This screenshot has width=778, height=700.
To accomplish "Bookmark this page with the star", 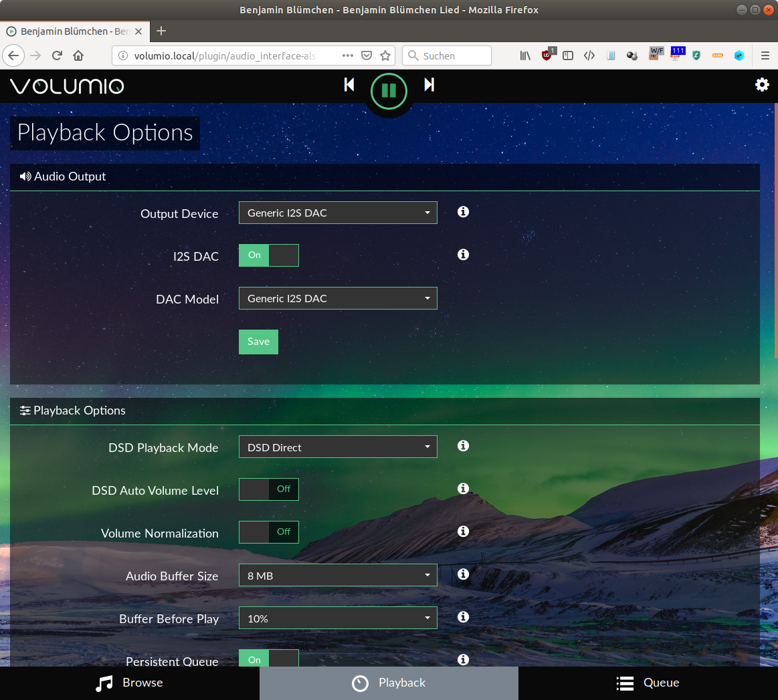I will tap(385, 55).
